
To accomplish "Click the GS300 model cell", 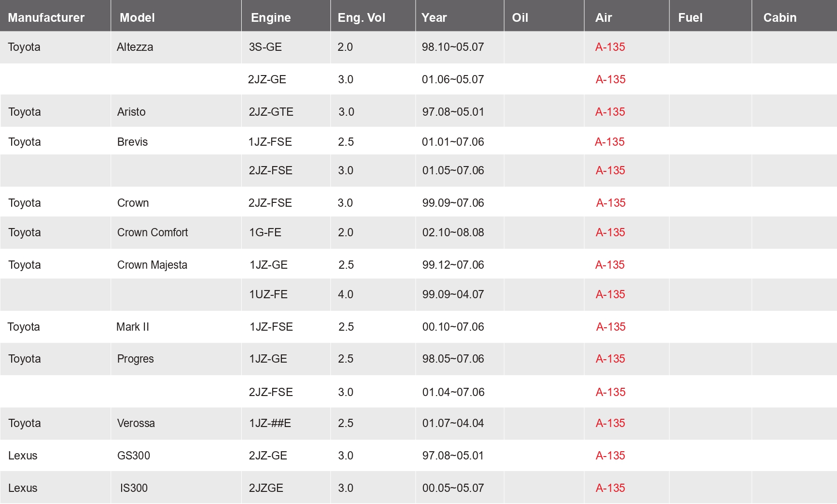I will click(134, 456).
